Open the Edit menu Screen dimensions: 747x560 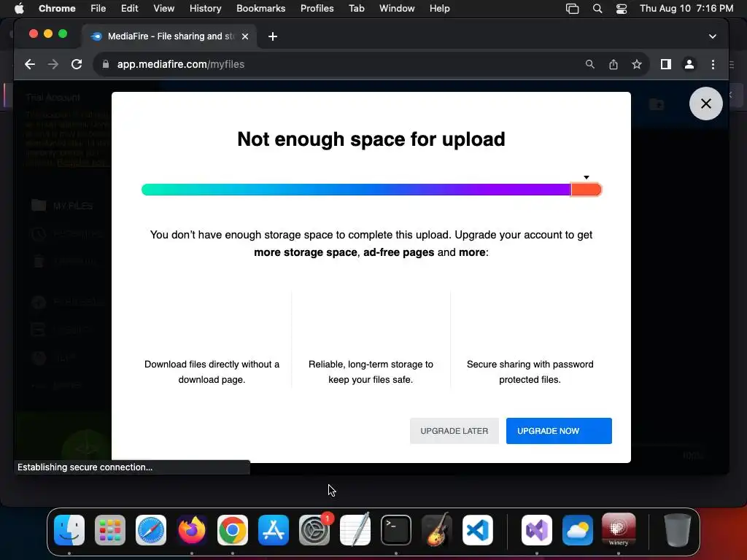point(129,9)
